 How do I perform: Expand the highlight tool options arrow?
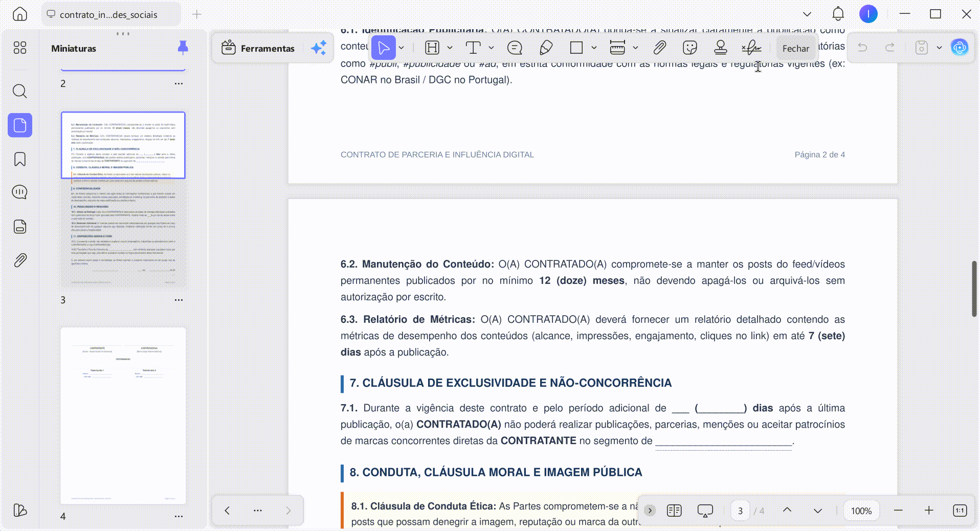tap(450, 48)
